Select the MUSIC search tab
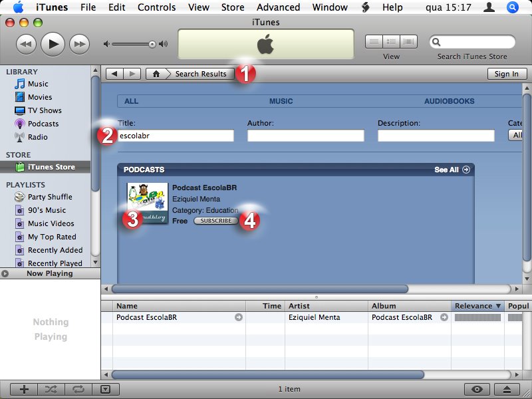The image size is (532, 399). (281, 101)
